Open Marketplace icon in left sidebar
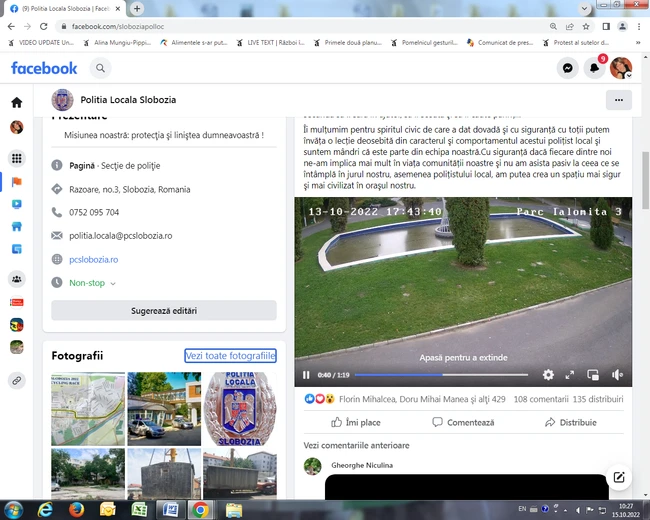The image size is (650, 520). click(17, 226)
